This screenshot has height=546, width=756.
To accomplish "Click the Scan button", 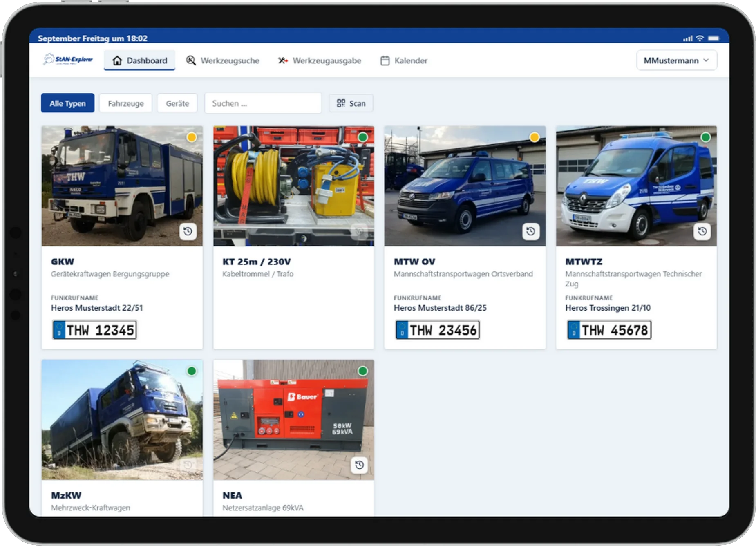I will pos(351,103).
